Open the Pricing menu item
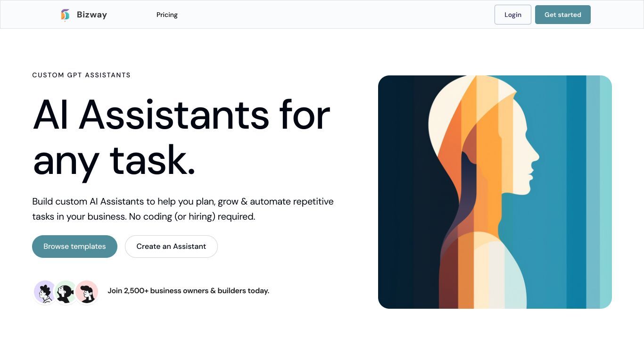 tap(167, 15)
